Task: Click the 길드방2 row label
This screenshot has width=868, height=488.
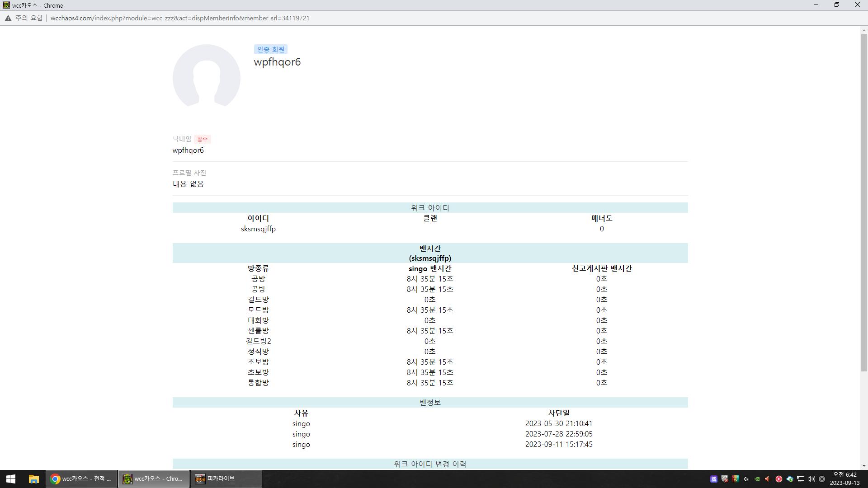Action: (x=258, y=341)
